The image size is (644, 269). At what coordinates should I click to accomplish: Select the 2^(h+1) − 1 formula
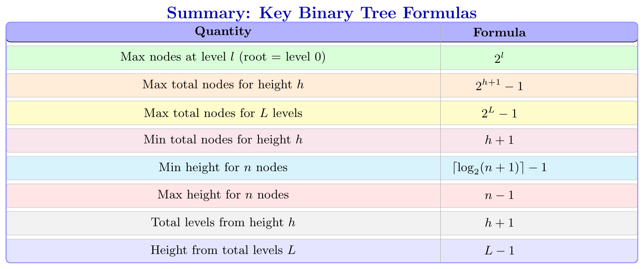(500, 85)
